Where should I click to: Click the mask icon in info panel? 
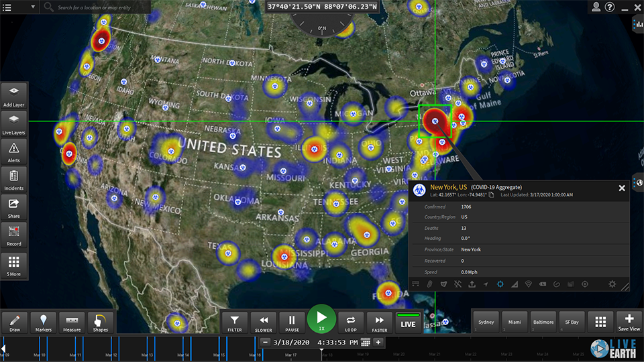443,284
